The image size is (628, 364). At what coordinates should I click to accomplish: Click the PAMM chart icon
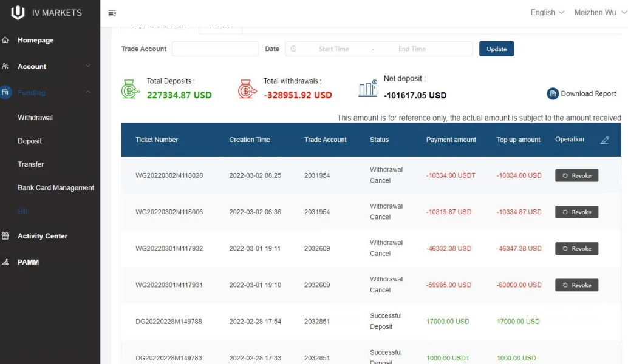pyautogui.click(x=5, y=262)
